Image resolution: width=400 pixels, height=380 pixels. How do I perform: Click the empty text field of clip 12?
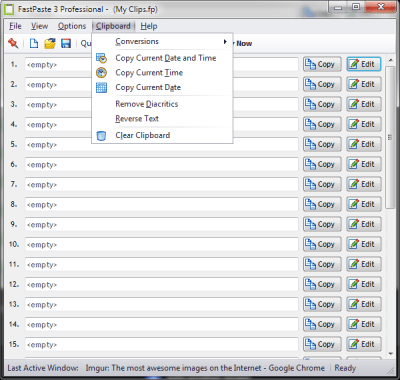161,284
